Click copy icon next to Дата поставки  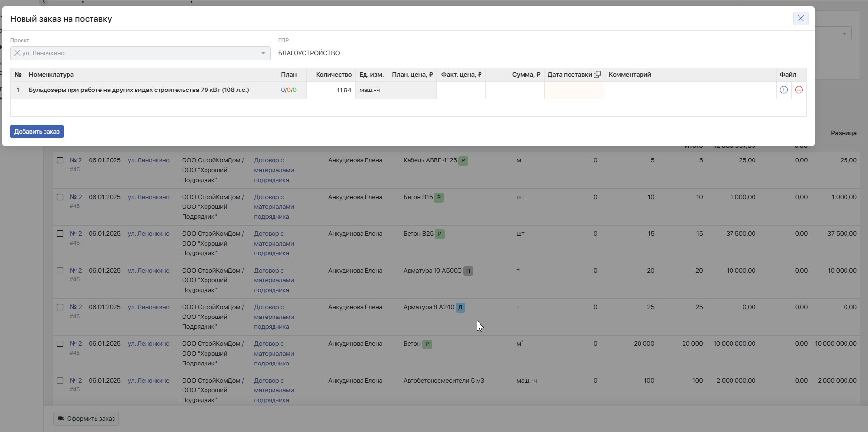[x=597, y=75]
